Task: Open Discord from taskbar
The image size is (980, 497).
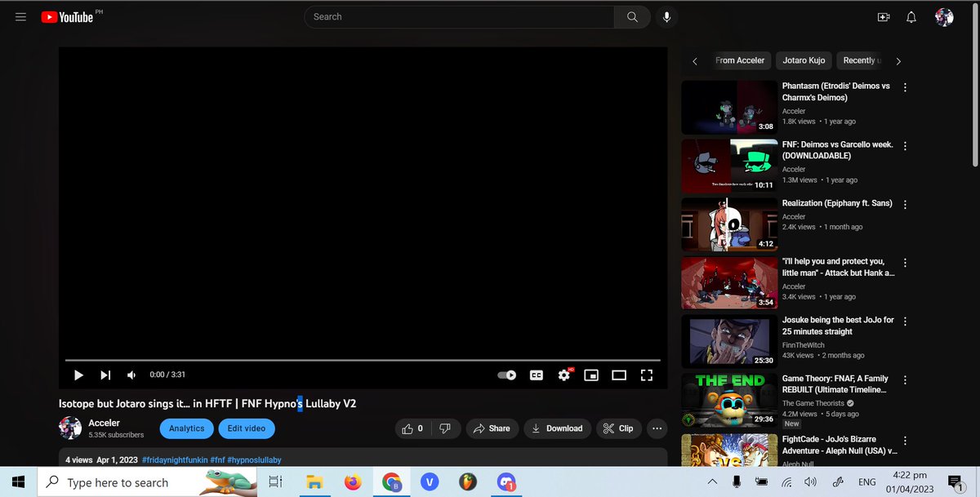Action: [506, 482]
